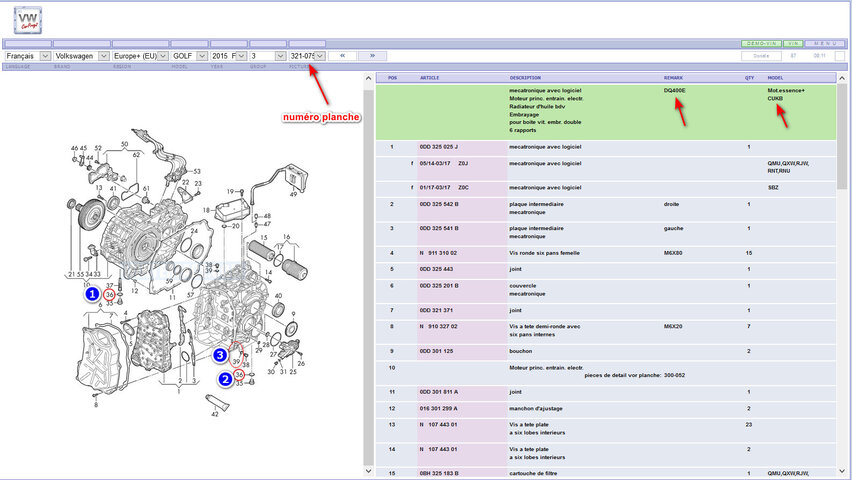Screen dimensions: 852x480
Task: Open the MENU button
Action: [x=825, y=43]
